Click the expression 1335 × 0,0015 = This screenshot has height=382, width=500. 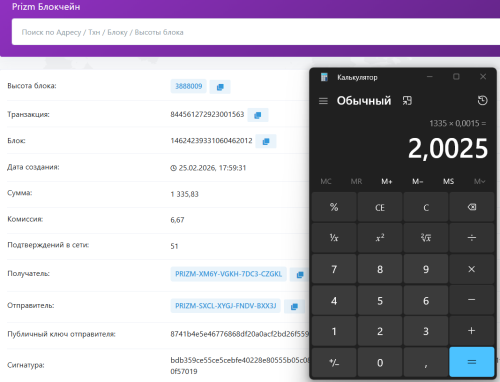pyautogui.click(x=457, y=123)
